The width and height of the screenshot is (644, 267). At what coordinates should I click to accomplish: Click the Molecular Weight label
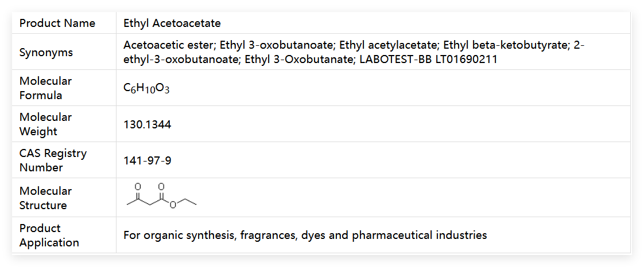point(46,124)
